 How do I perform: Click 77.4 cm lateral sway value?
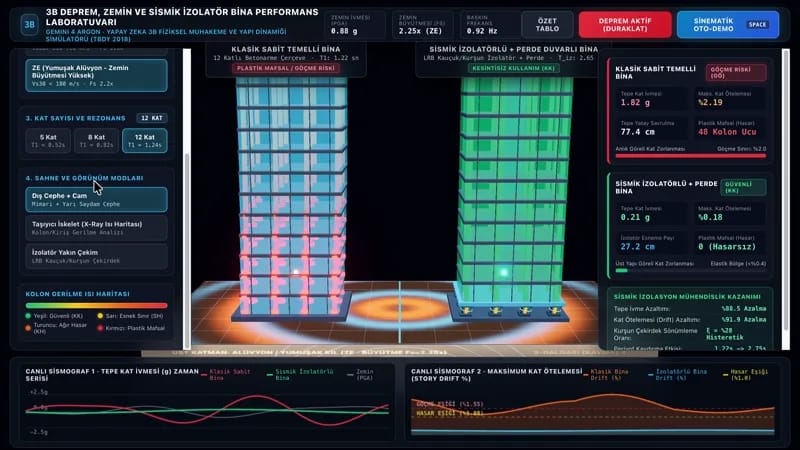pos(637,132)
